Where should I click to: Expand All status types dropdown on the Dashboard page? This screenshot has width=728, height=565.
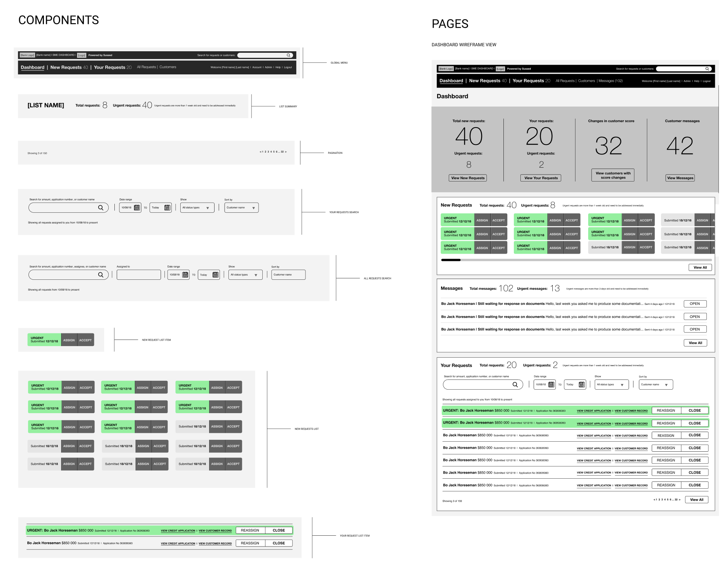coord(612,385)
